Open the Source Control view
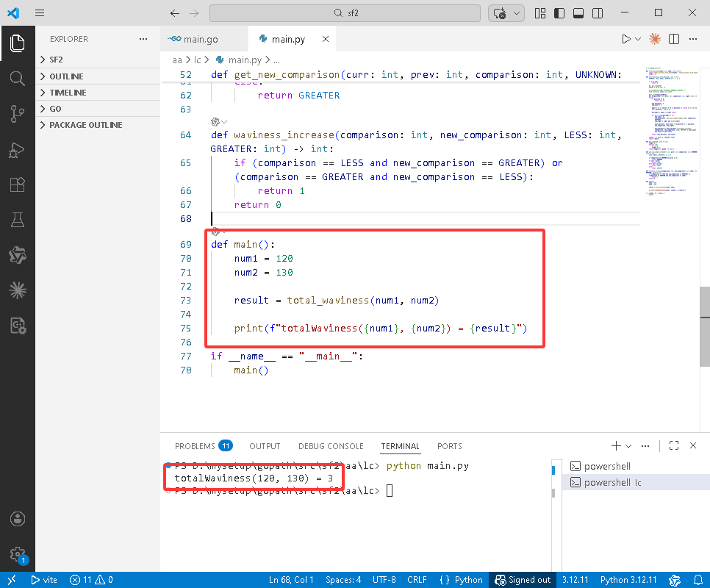Image resolution: width=710 pixels, height=588 pixels. coord(17,114)
